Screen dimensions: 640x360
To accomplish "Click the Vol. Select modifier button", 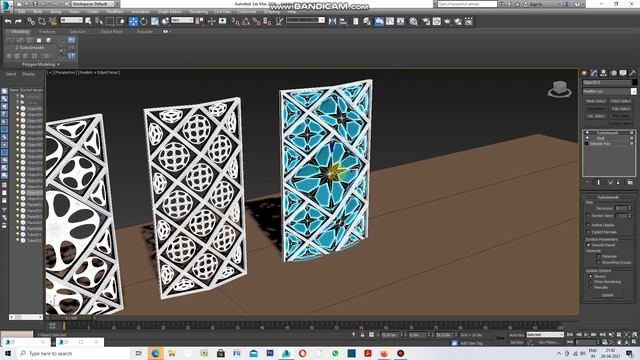I will pos(596,116).
